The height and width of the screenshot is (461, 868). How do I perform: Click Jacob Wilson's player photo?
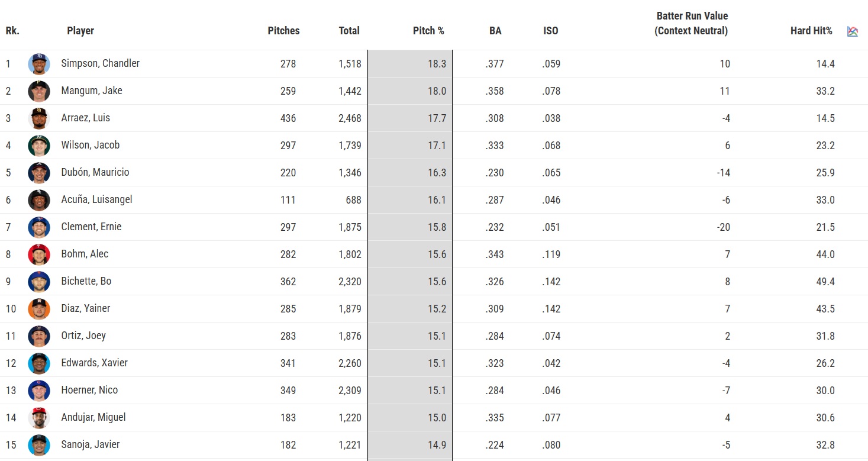(x=39, y=146)
